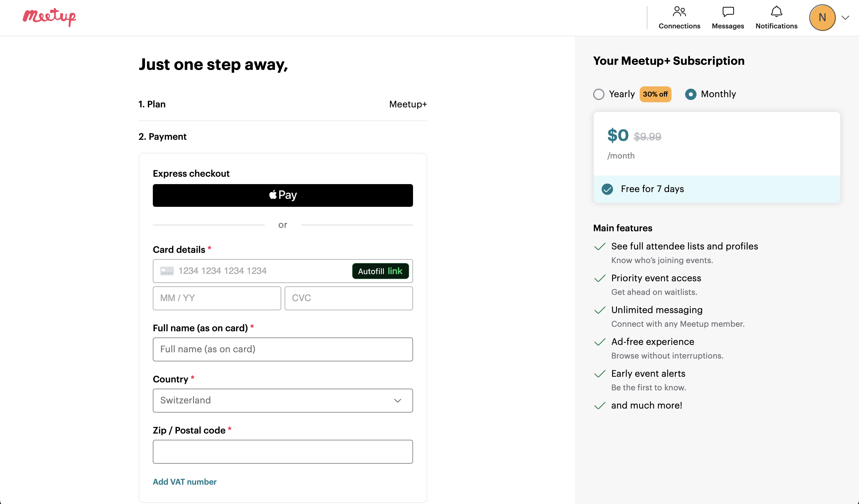Expand the profile menu chevron

click(x=845, y=18)
